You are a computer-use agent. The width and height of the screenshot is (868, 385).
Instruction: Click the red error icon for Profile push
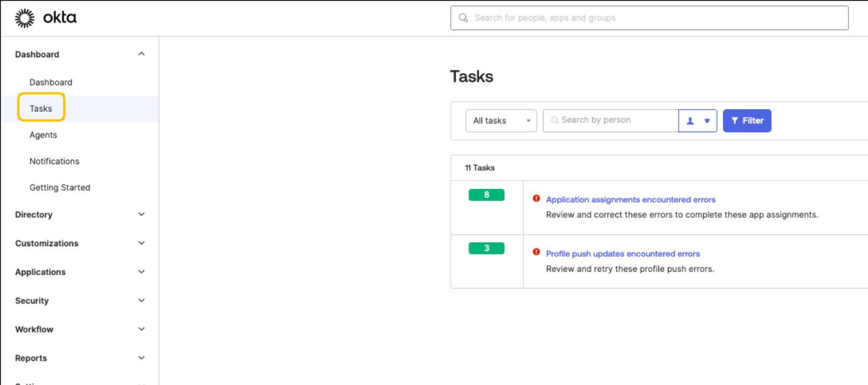[x=536, y=252]
